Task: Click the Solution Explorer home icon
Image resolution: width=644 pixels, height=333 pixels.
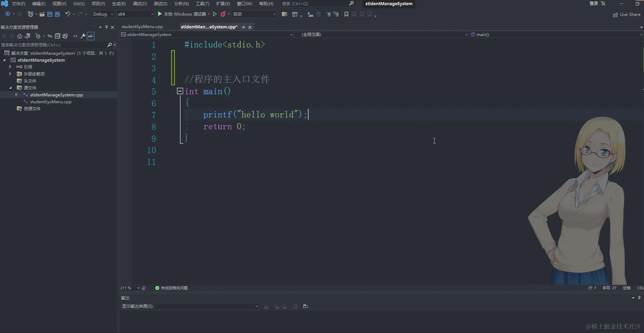Action: (x=20, y=36)
